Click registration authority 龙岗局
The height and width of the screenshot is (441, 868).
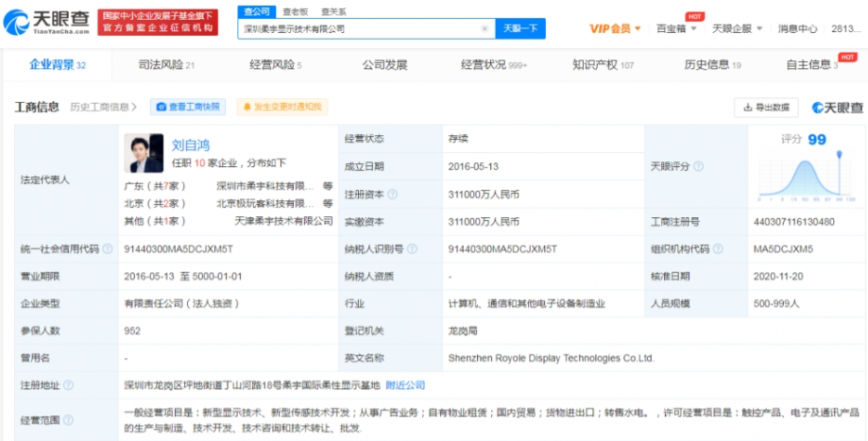[x=463, y=331]
